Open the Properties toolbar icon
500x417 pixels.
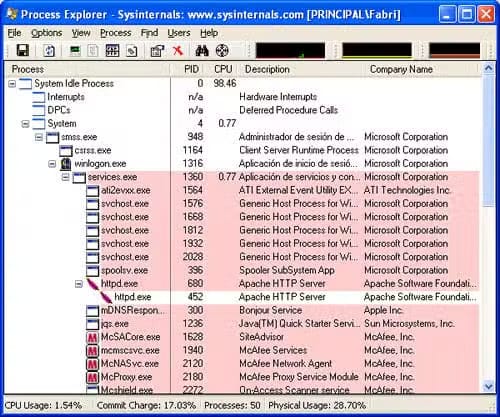coord(157,51)
